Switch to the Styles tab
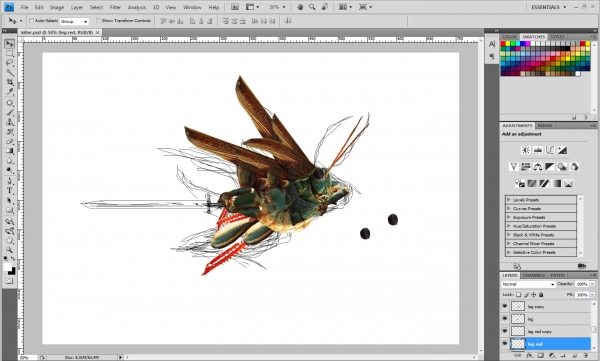 point(557,37)
